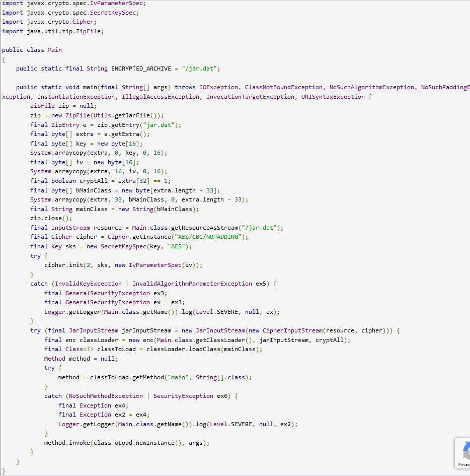The height and width of the screenshot is (476, 470).
Task: Click NoSuchAlgorithmException in the throws clause
Action: pos(371,87)
